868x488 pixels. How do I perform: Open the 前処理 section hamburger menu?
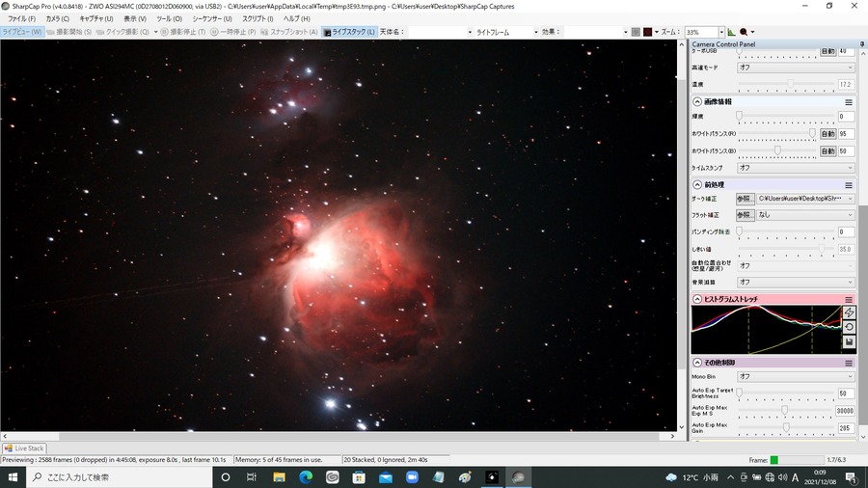coord(849,185)
